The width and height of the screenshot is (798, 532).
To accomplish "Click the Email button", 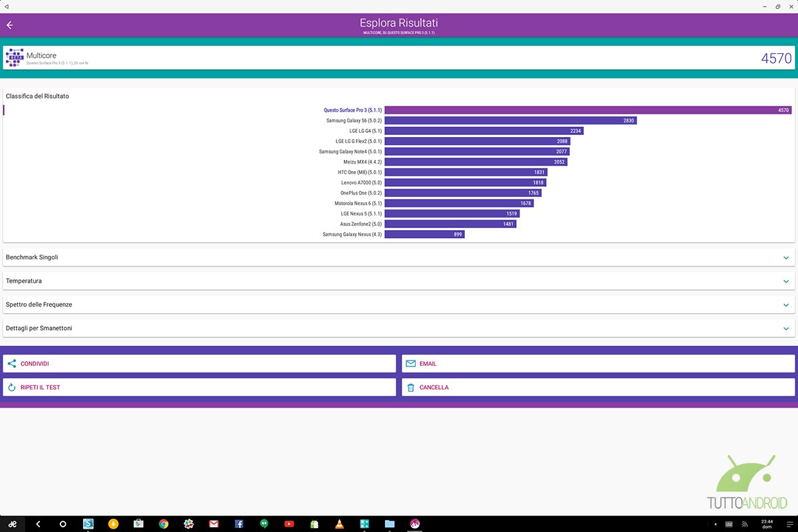I will pos(598,364).
